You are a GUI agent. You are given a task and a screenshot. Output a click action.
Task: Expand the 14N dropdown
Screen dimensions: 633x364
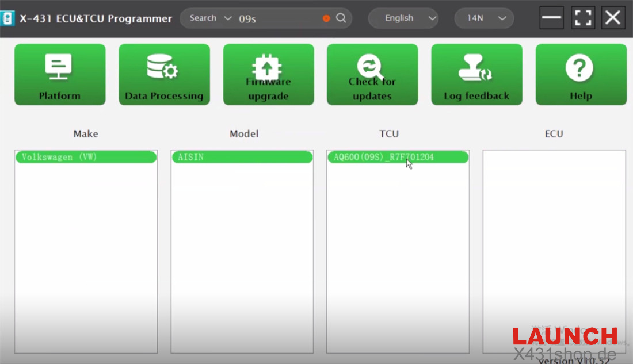(483, 18)
